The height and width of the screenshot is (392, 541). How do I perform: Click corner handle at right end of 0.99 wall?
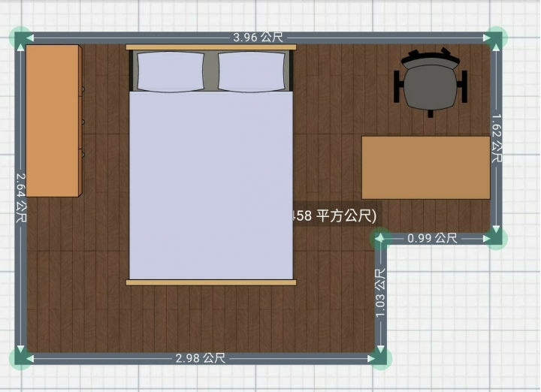click(496, 238)
